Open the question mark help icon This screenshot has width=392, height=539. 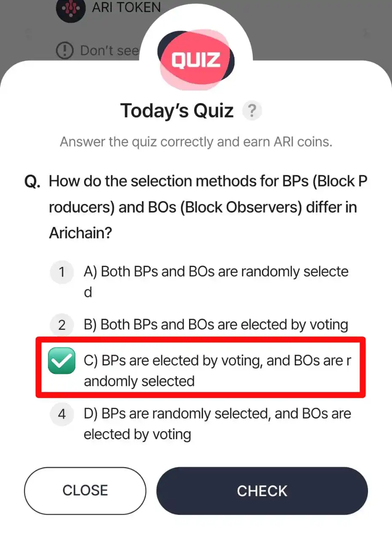(x=252, y=111)
